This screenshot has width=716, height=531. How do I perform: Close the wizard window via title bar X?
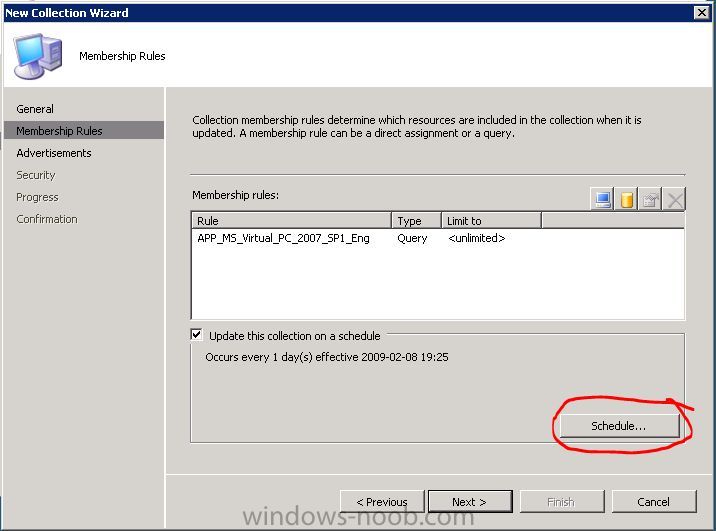coord(701,12)
